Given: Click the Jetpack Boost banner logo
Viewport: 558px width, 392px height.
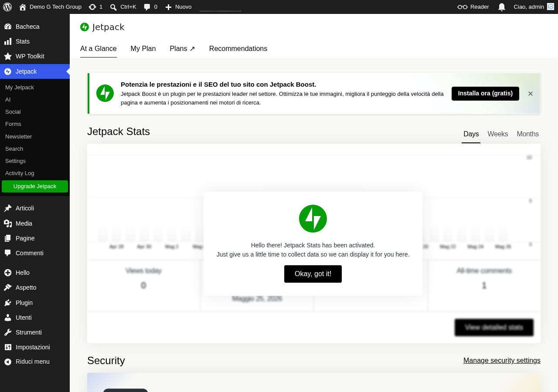Looking at the screenshot, I should [x=105, y=93].
